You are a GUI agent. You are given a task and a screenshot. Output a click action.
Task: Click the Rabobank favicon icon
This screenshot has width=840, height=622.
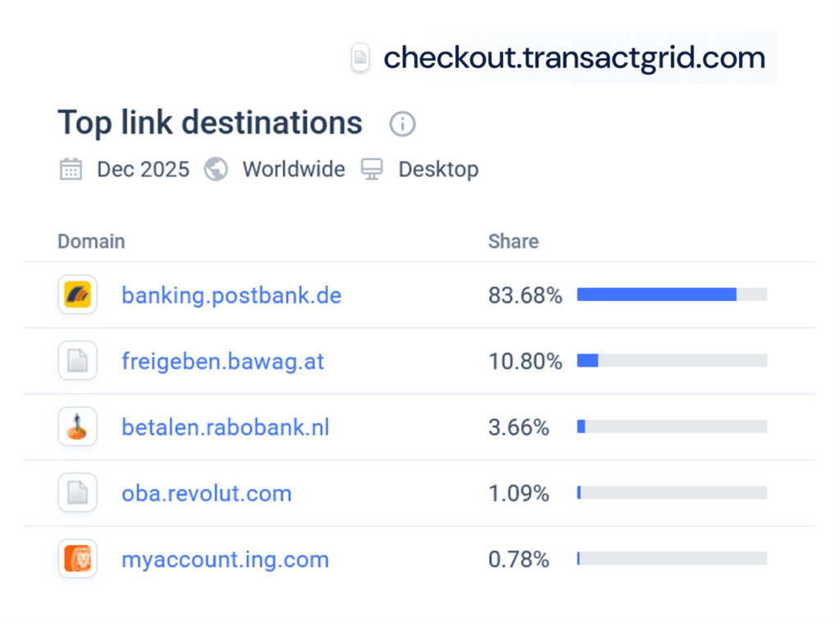(x=77, y=427)
